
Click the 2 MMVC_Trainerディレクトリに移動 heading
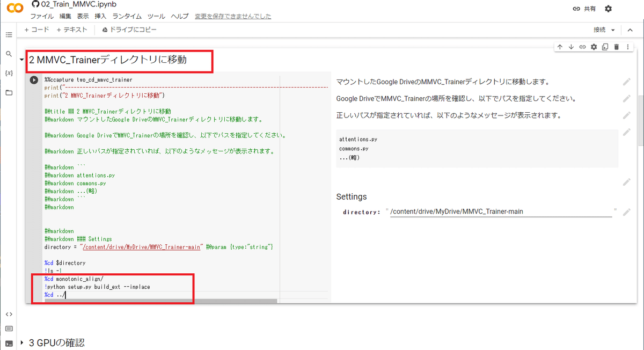point(108,60)
